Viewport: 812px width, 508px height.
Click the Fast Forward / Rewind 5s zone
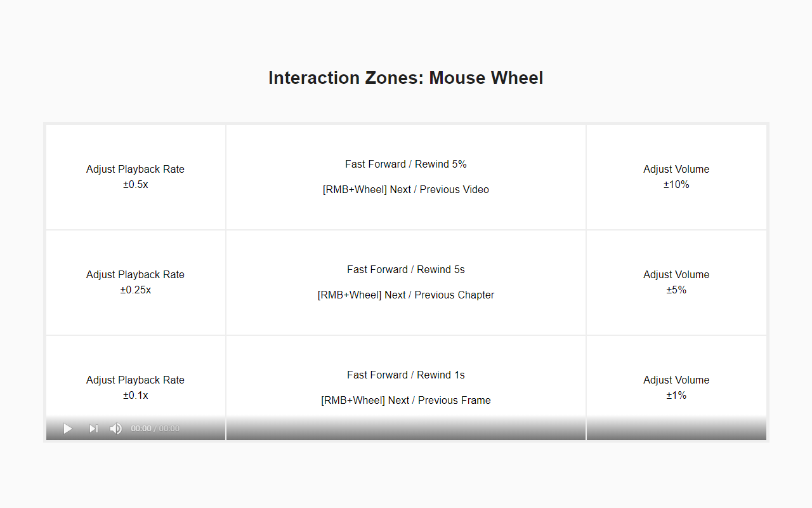click(x=406, y=282)
